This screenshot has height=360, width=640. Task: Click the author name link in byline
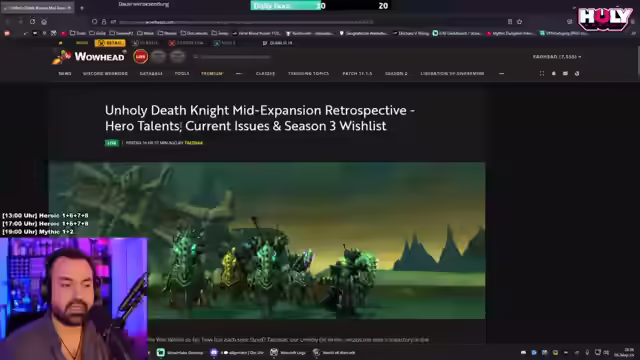[x=193, y=143]
